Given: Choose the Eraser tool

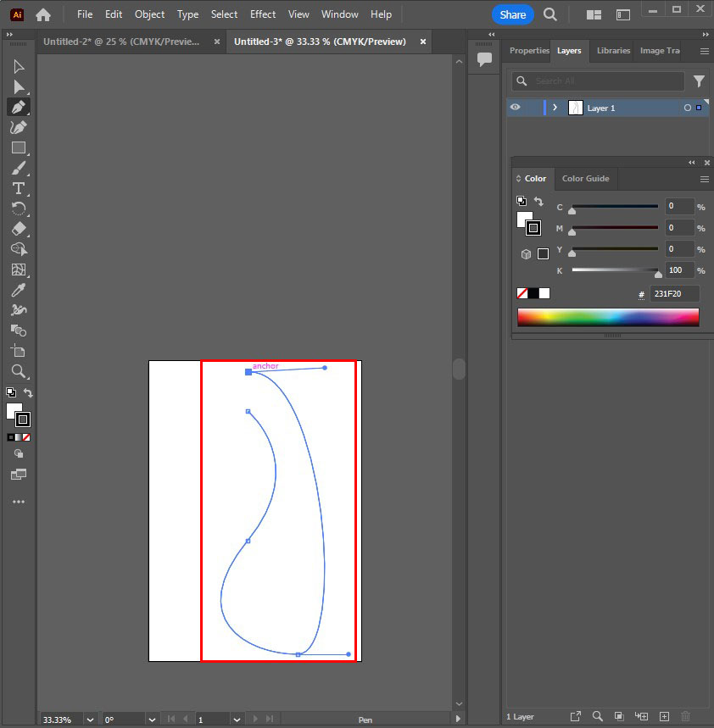Looking at the screenshot, I should pyautogui.click(x=19, y=229).
